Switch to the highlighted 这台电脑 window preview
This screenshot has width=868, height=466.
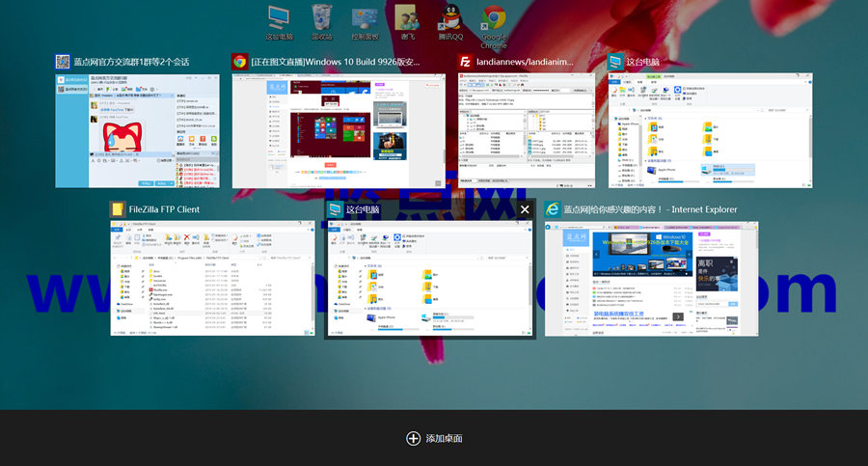430,278
